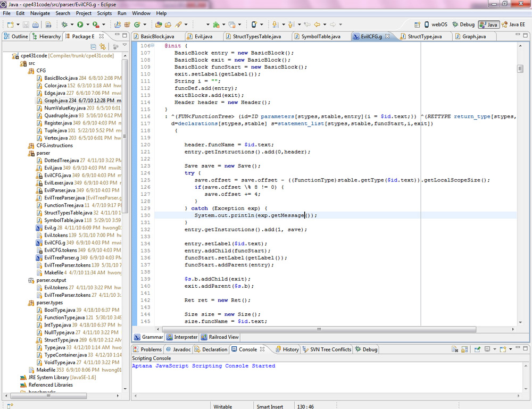Open the Navigate menu
This screenshot has height=409, width=532.
tap(40, 13)
